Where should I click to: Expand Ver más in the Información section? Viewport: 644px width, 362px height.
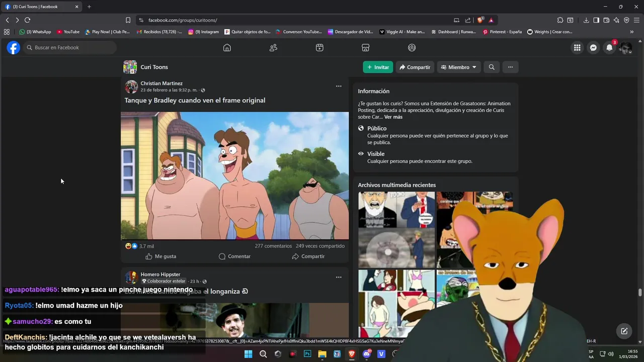(393, 117)
